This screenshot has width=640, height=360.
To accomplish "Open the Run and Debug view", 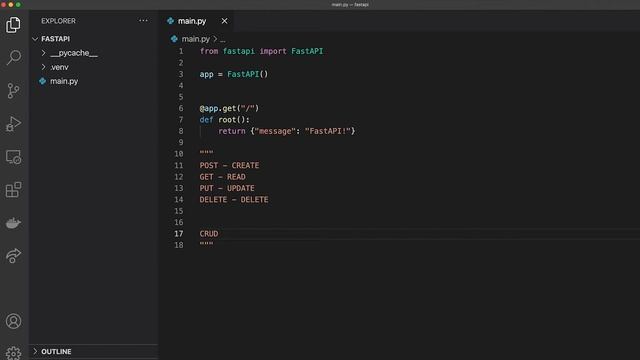I will [13, 124].
